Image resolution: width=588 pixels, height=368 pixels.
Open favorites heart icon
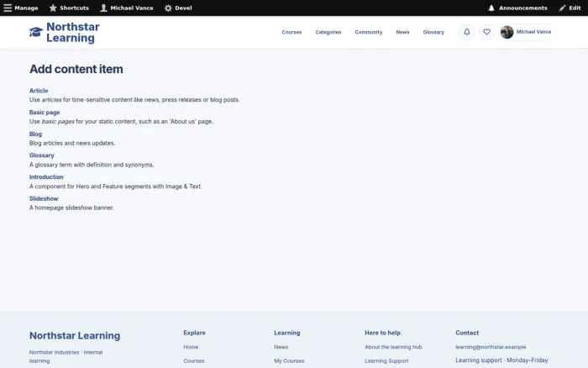[486, 32]
